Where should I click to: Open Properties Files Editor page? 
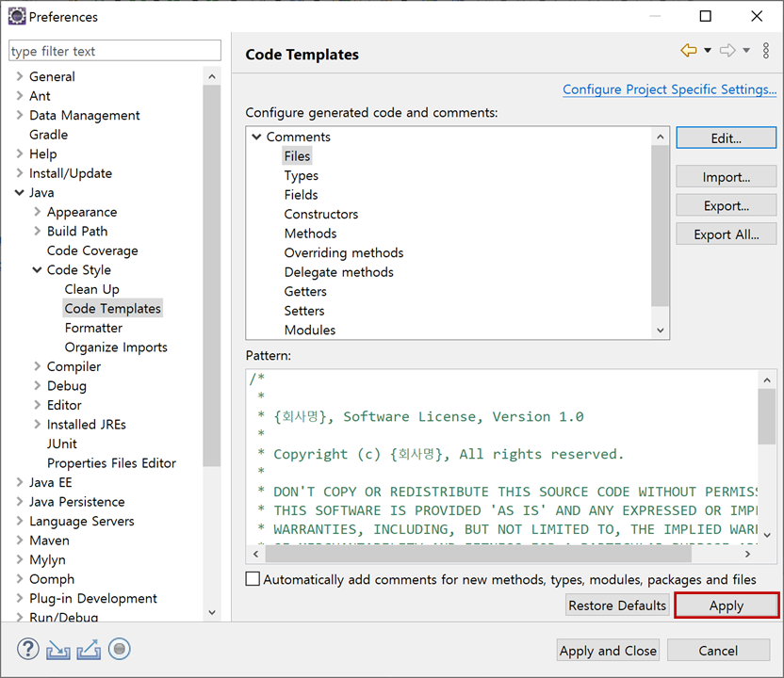111,463
